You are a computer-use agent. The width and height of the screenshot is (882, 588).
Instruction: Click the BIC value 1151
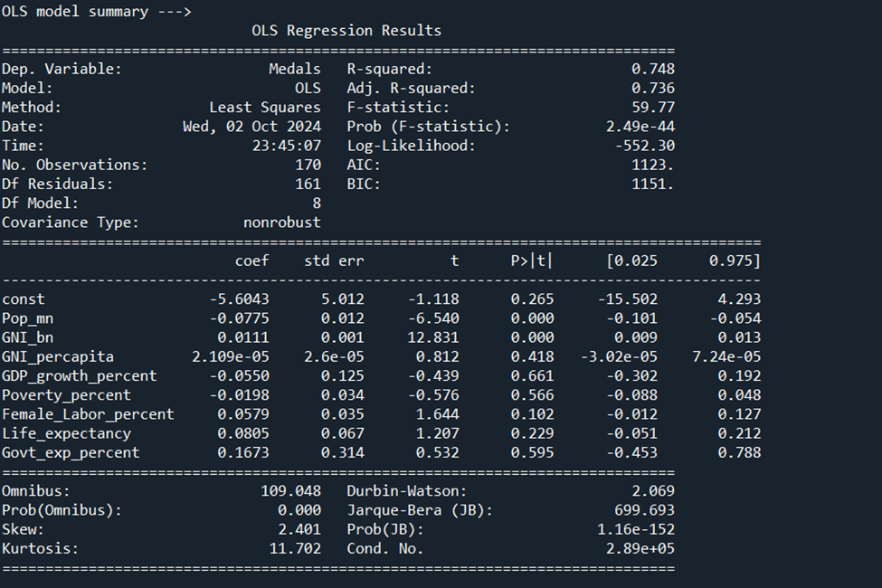(652, 184)
